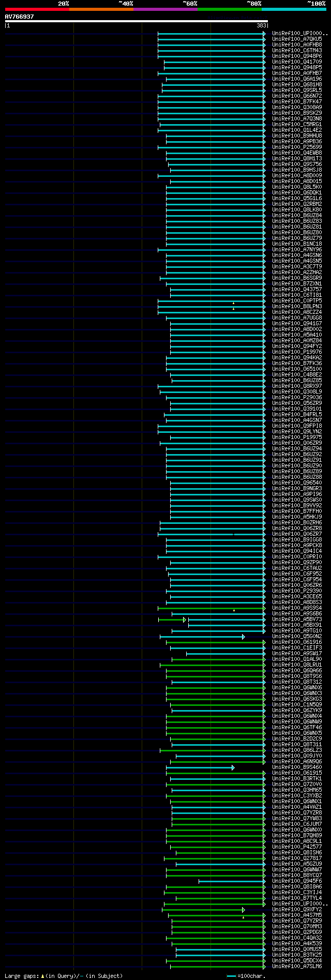Open hit UniRef100_Q8T312
The width and height of the screenshot is (331, 980).
click(297, 682)
